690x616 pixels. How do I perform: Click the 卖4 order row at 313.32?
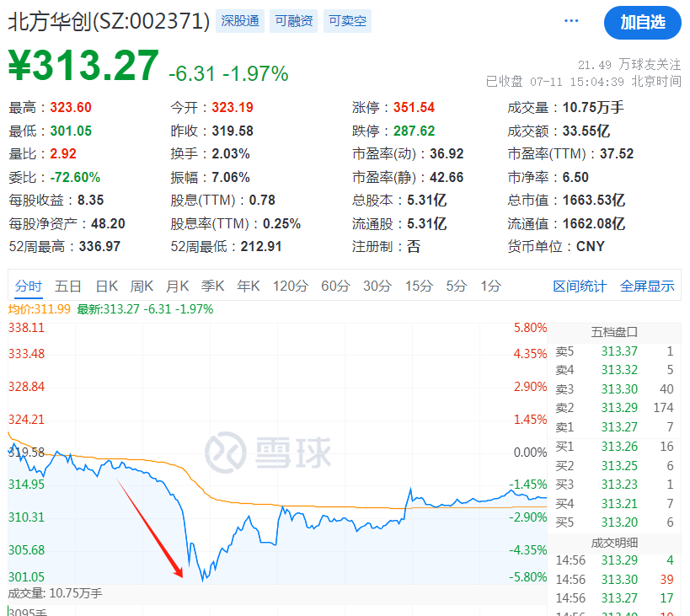(614, 370)
